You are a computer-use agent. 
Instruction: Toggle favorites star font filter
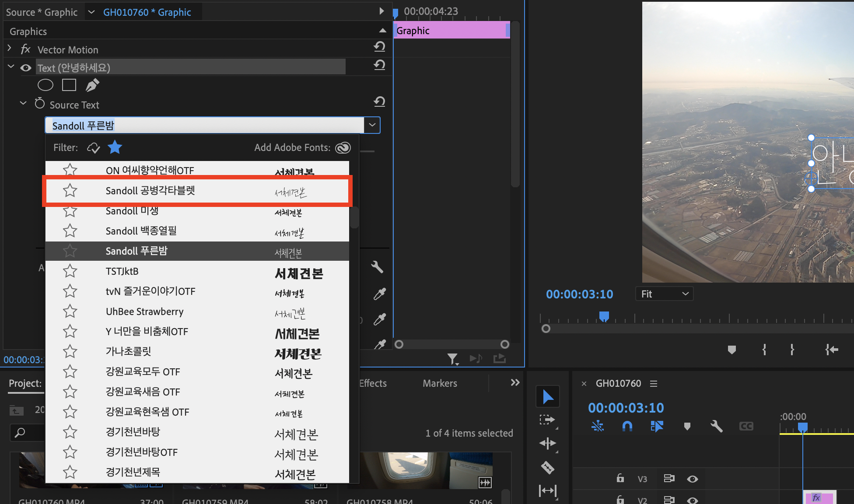[x=115, y=147]
